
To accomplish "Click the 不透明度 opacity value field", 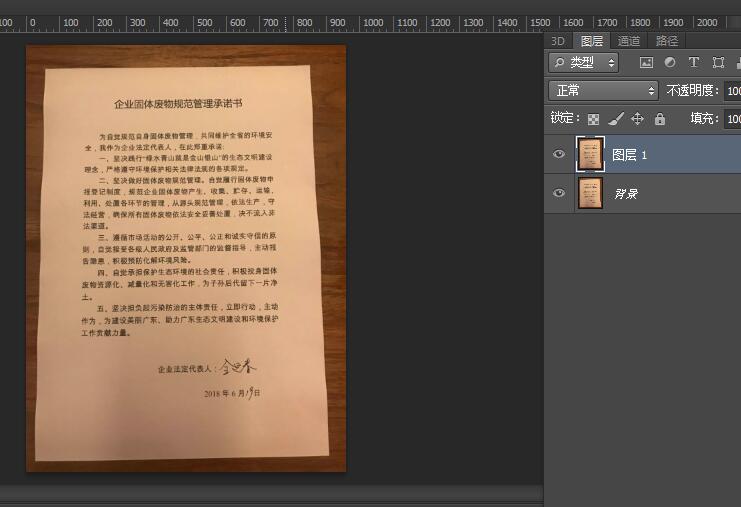I will pos(733,91).
